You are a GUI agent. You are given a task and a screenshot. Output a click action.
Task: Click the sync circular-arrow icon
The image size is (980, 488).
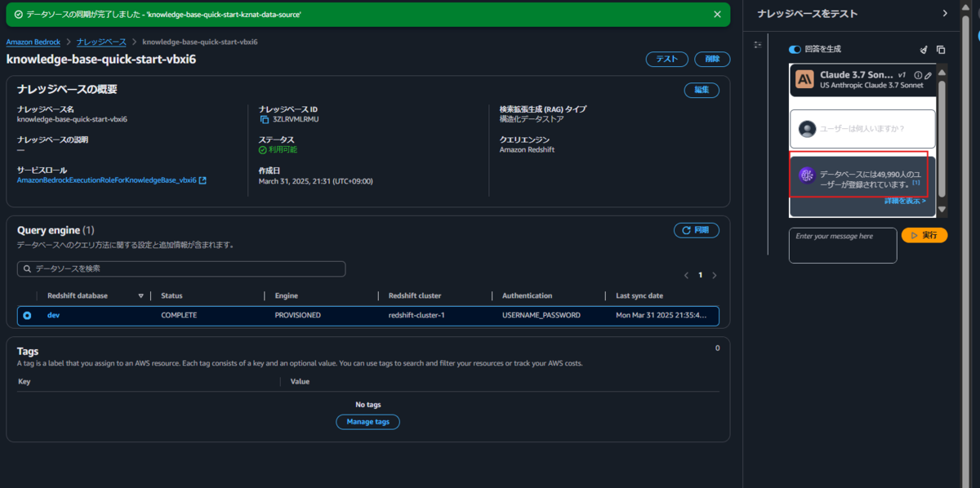click(x=685, y=230)
